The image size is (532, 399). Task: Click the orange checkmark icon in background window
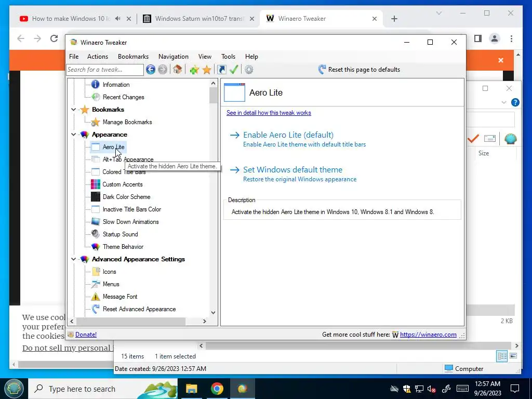click(473, 138)
